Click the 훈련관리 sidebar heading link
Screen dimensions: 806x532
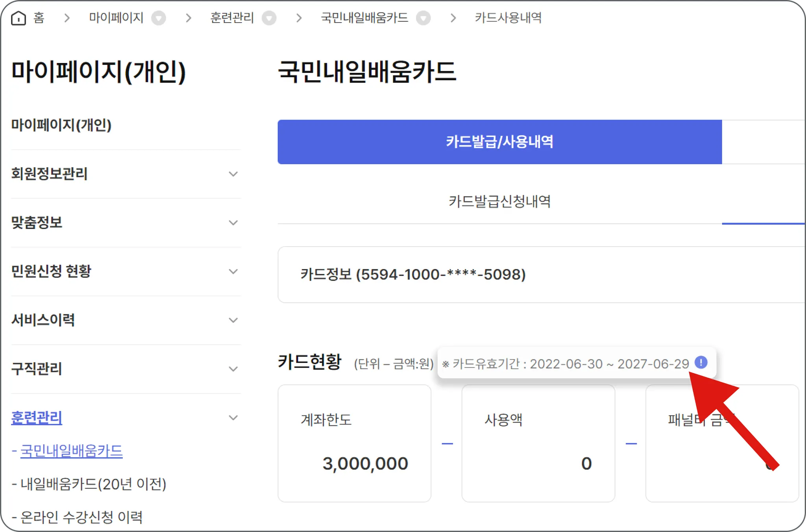pos(37,418)
